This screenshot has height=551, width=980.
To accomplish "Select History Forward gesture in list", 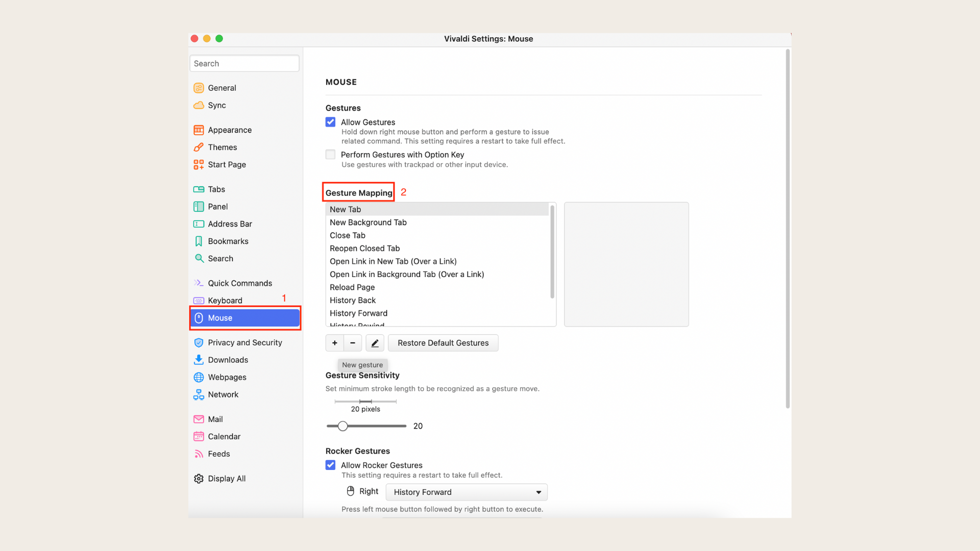I will (x=437, y=313).
